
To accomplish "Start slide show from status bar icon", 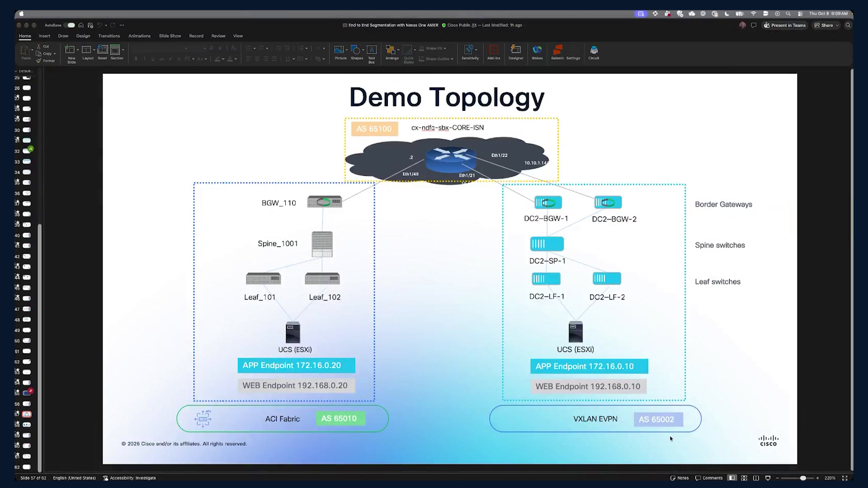I will [x=768, y=478].
